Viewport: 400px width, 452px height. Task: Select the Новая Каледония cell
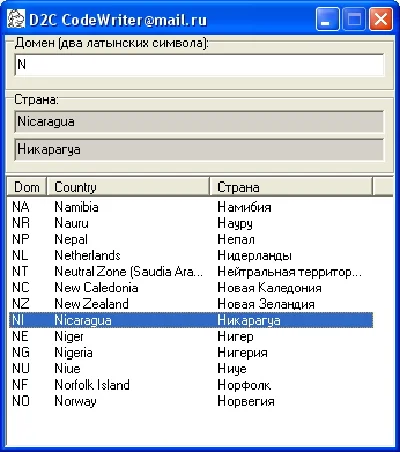coord(270,288)
